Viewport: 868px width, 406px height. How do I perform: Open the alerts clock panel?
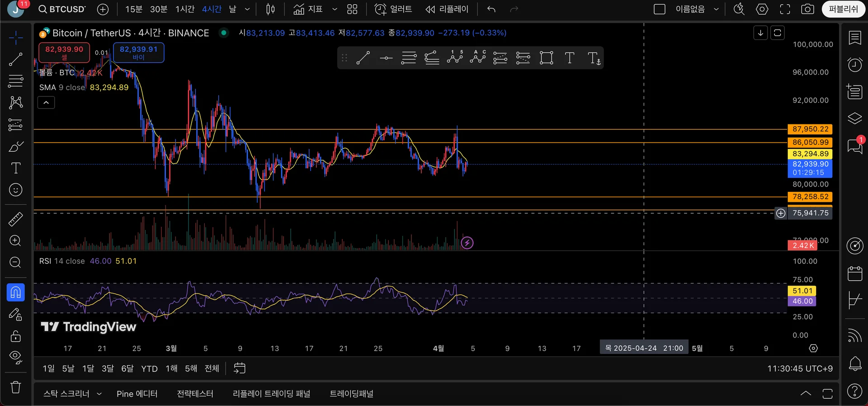[855, 65]
